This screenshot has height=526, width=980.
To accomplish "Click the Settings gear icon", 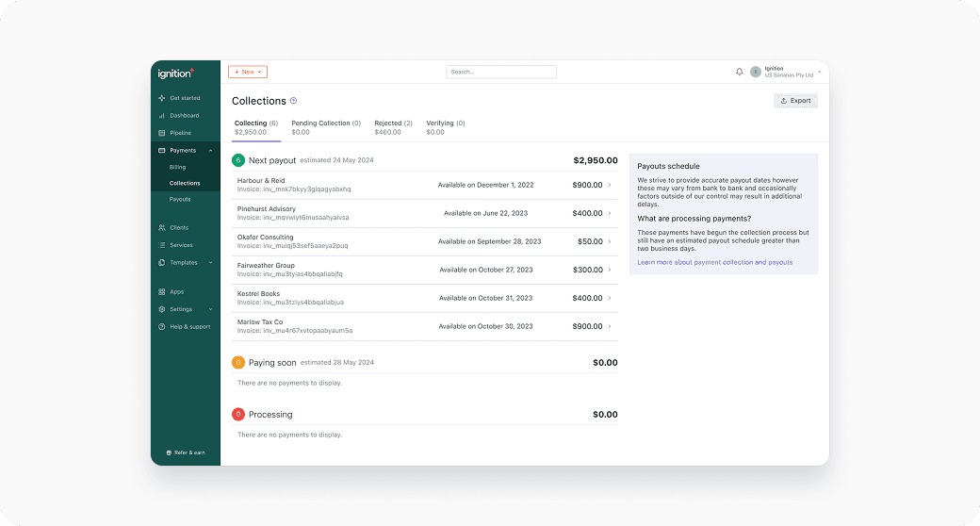I will (x=162, y=309).
